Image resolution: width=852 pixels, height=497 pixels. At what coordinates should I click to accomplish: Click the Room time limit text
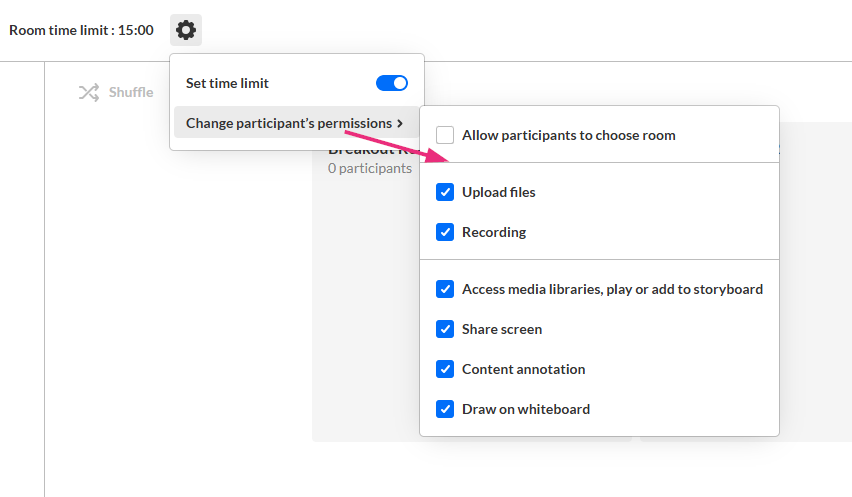pos(81,30)
